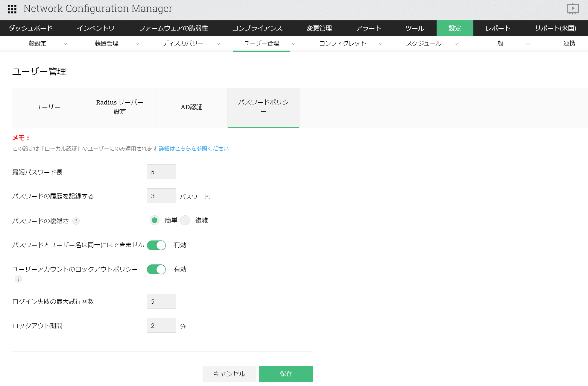The height and width of the screenshot is (386, 588).
Task: Click the 保存 button
Action: (286, 374)
